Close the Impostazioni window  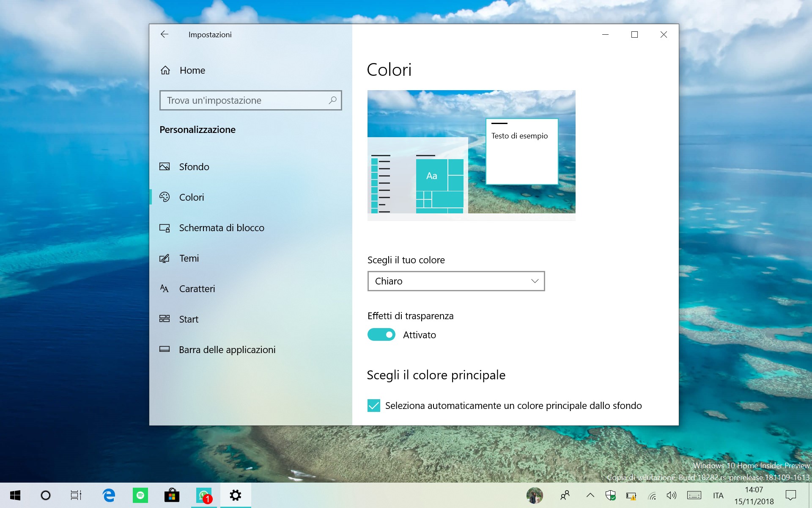tap(664, 35)
